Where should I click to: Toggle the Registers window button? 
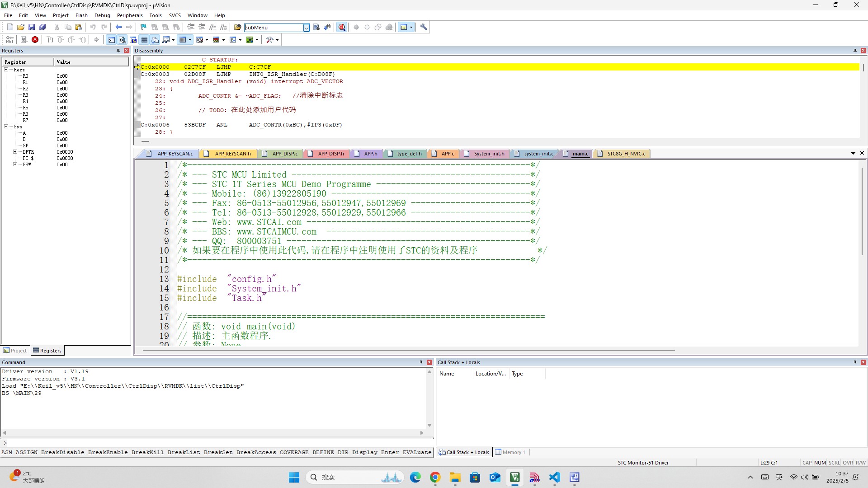(144, 40)
